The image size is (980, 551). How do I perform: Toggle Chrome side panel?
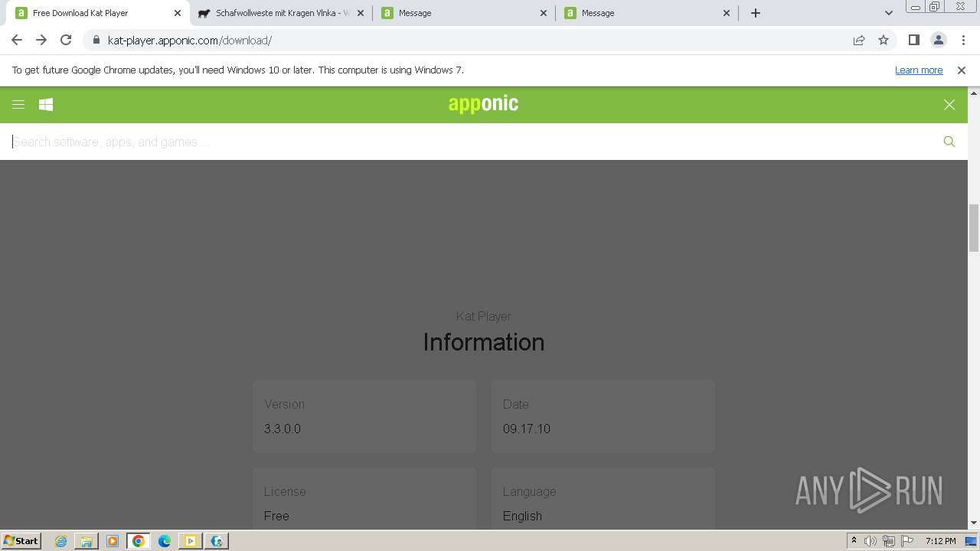[913, 41]
